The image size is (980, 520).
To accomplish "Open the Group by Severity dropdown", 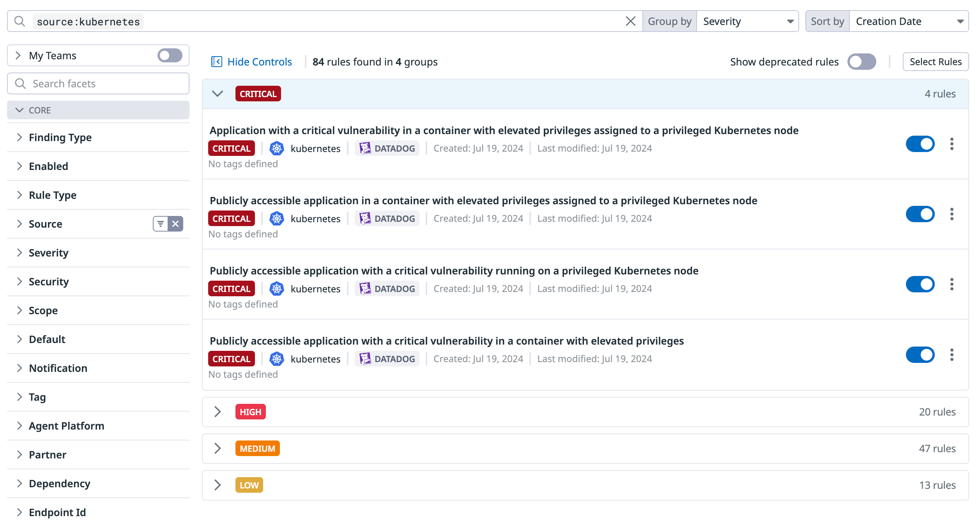I will [x=747, y=21].
